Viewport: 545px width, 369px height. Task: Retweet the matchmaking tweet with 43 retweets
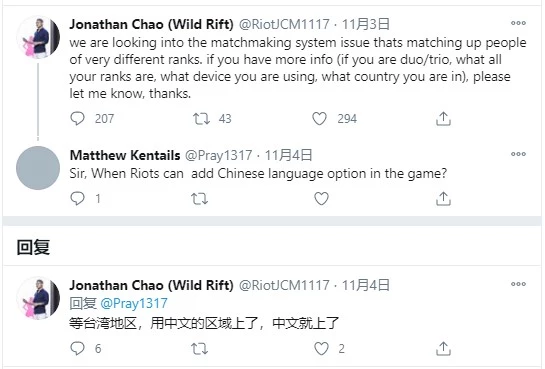point(201,119)
